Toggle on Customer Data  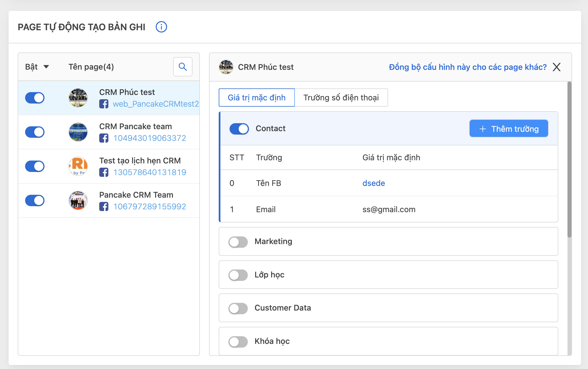click(238, 308)
